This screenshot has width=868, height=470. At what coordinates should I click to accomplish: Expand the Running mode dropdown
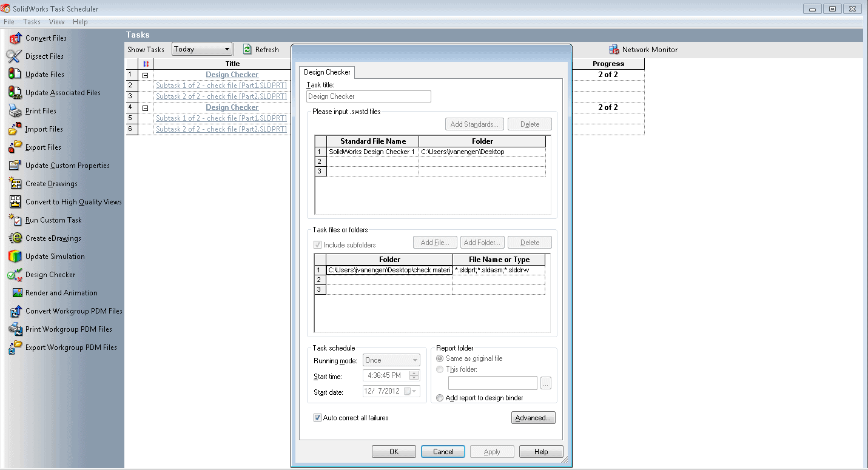(391, 360)
